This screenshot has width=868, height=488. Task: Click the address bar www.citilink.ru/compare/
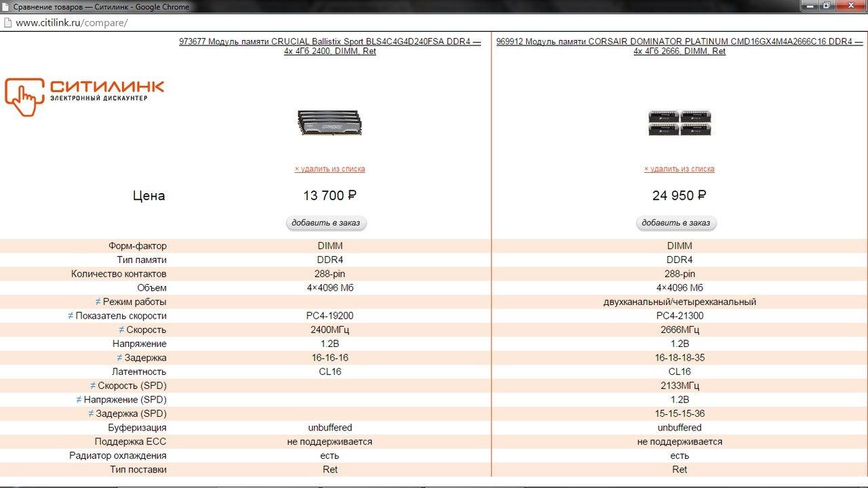(x=71, y=22)
